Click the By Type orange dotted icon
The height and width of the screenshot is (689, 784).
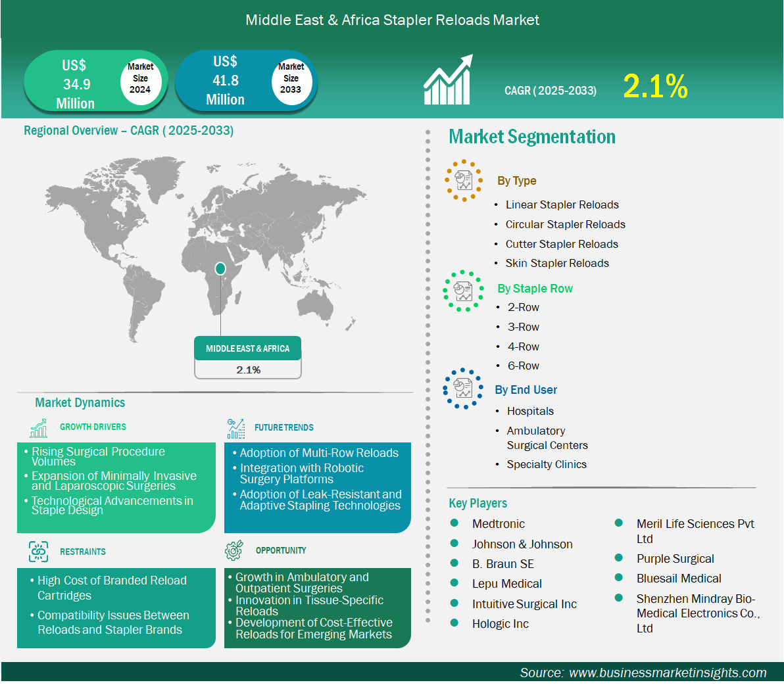point(464,180)
